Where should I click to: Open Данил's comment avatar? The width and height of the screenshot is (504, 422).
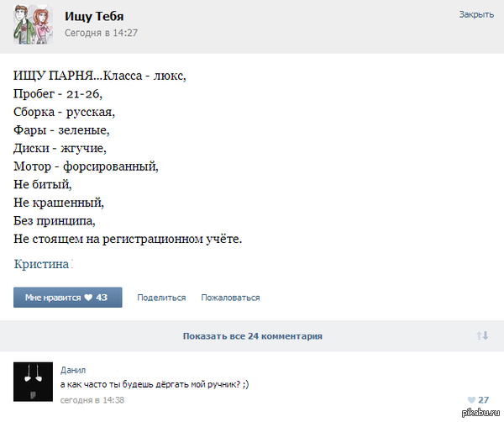click(33, 382)
